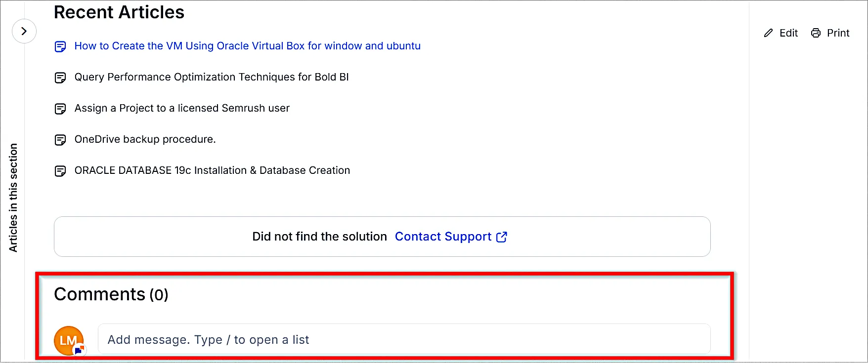868x364 pixels.
Task: Expand the Articles in this section sidebar
Action: point(24,31)
